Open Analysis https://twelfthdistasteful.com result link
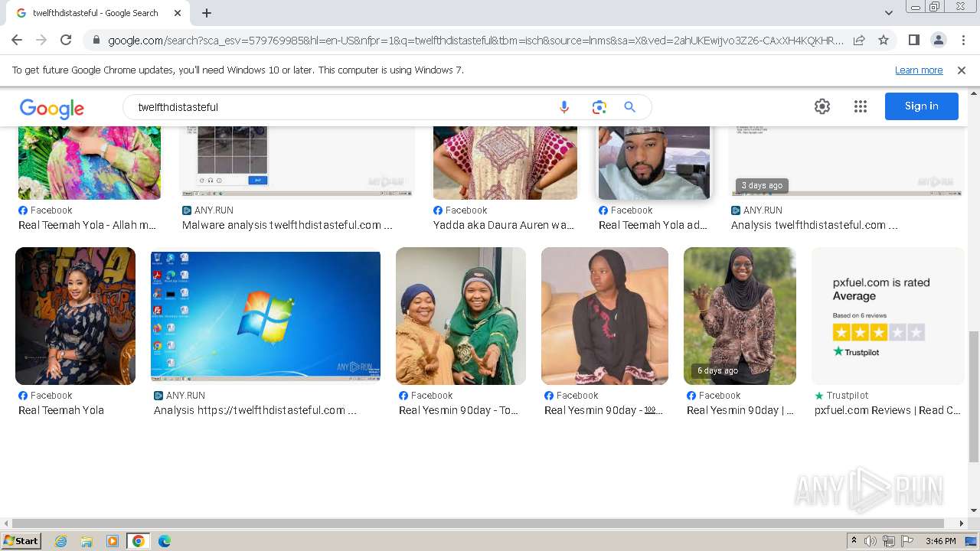This screenshot has height=551, width=980. tap(255, 410)
